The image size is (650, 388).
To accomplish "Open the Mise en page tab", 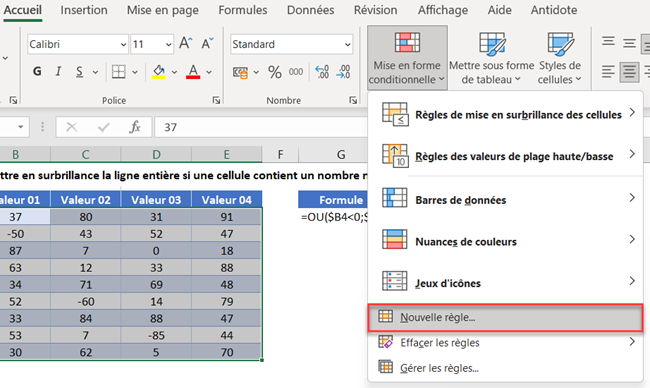I will click(162, 10).
